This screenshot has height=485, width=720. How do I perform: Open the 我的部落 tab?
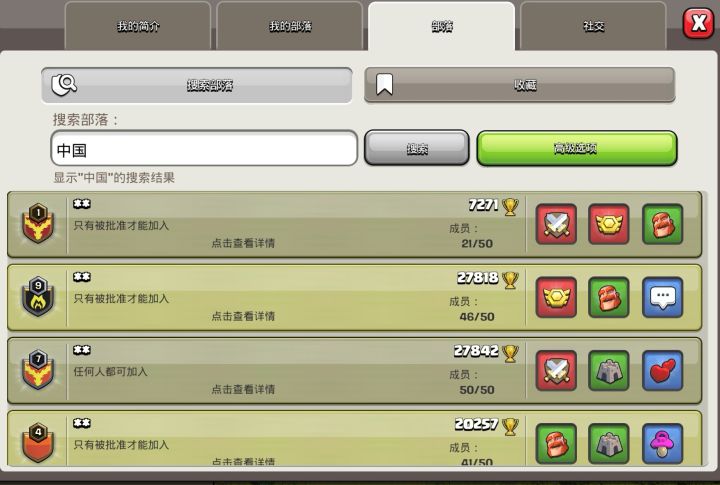[290, 26]
